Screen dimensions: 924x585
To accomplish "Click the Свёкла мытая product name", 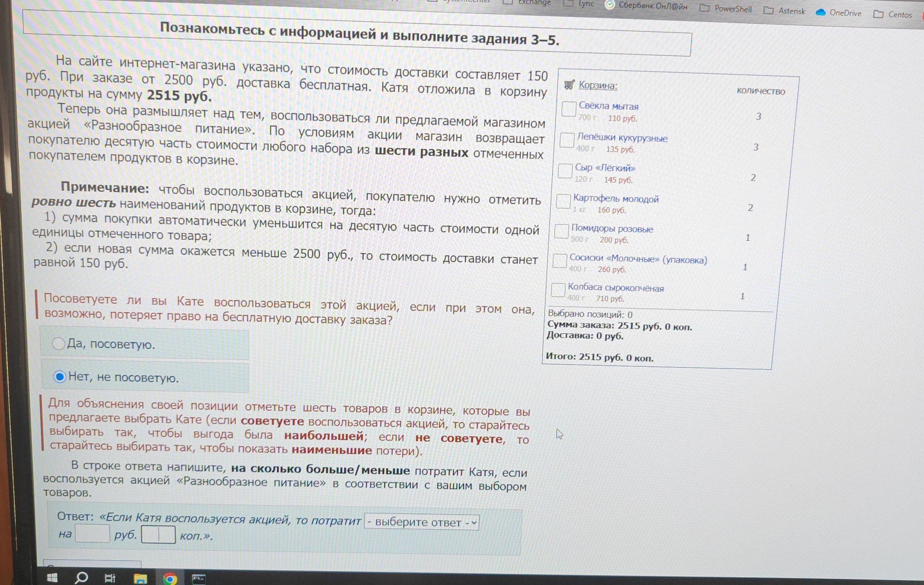I will click(x=608, y=106).
